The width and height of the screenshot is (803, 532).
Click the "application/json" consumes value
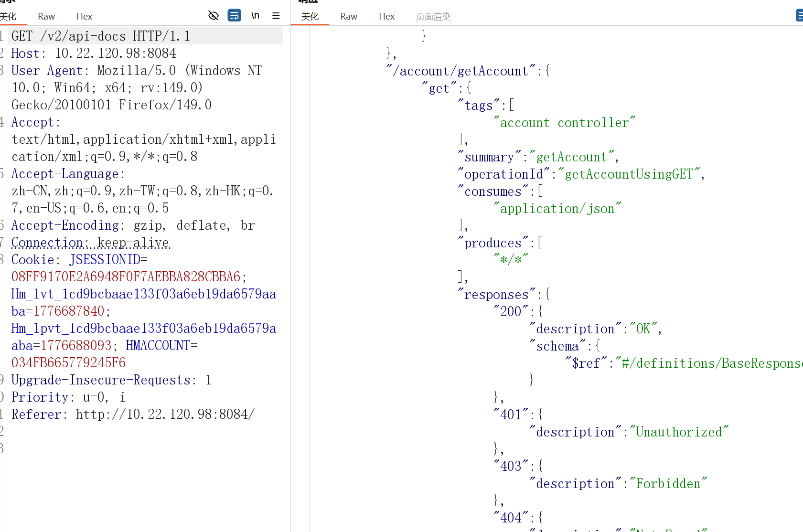[x=557, y=208]
